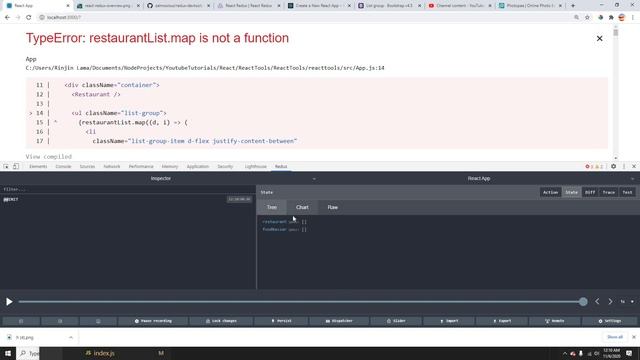The width and height of the screenshot is (640, 360).
Task: Toggle the DevTools device toolbar icon
Action: [16, 167]
